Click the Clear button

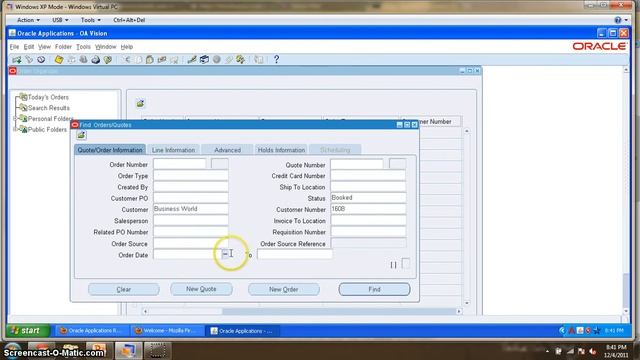[x=124, y=289]
